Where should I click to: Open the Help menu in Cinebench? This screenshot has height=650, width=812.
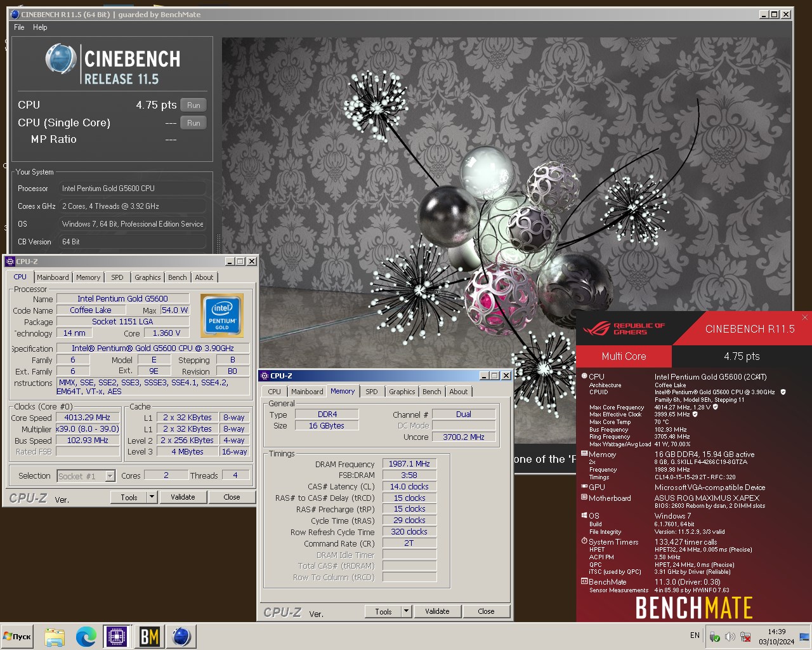coord(40,27)
